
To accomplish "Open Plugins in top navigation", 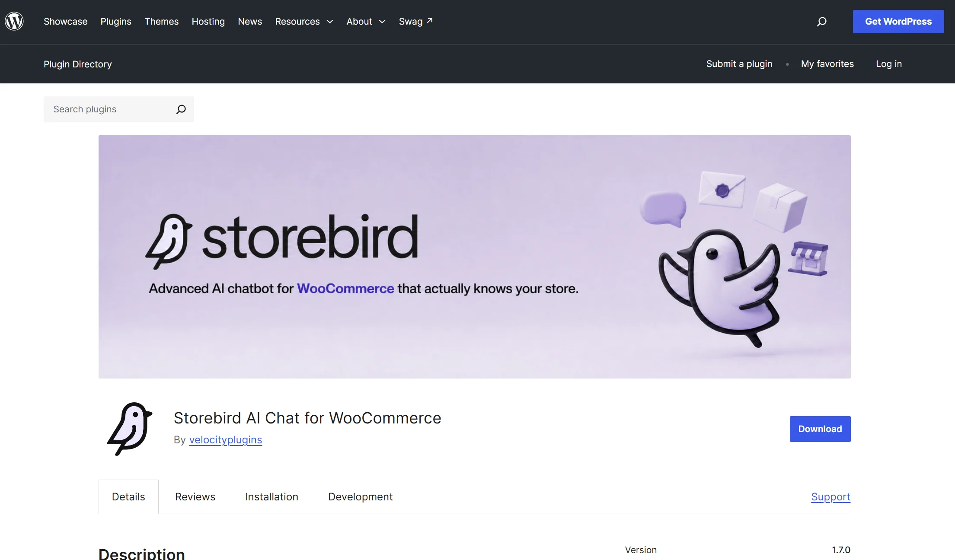I will click(116, 21).
